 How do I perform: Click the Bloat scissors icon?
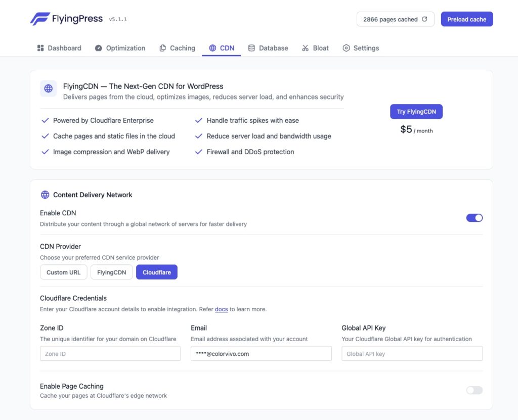click(x=305, y=48)
